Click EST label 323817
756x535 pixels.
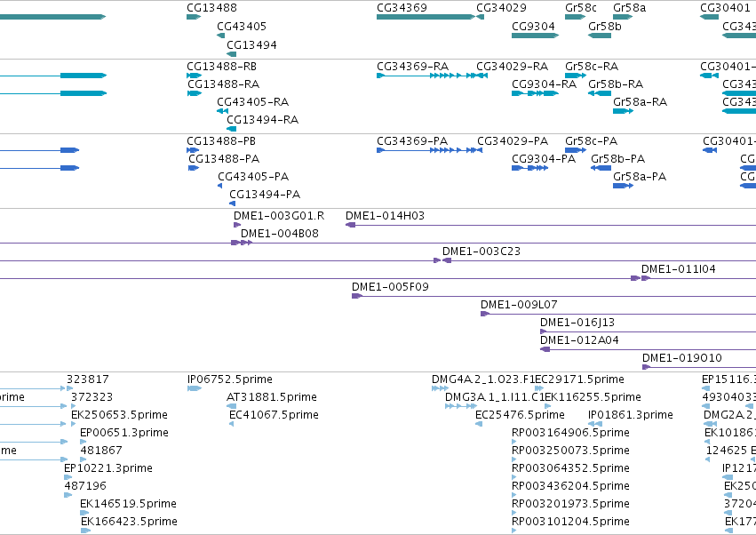click(88, 379)
